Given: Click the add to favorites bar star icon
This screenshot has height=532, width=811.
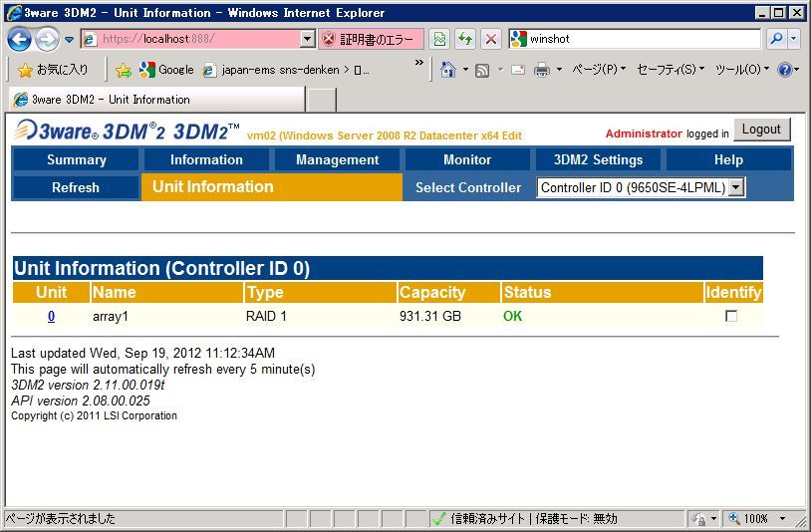Looking at the screenshot, I should (124, 70).
